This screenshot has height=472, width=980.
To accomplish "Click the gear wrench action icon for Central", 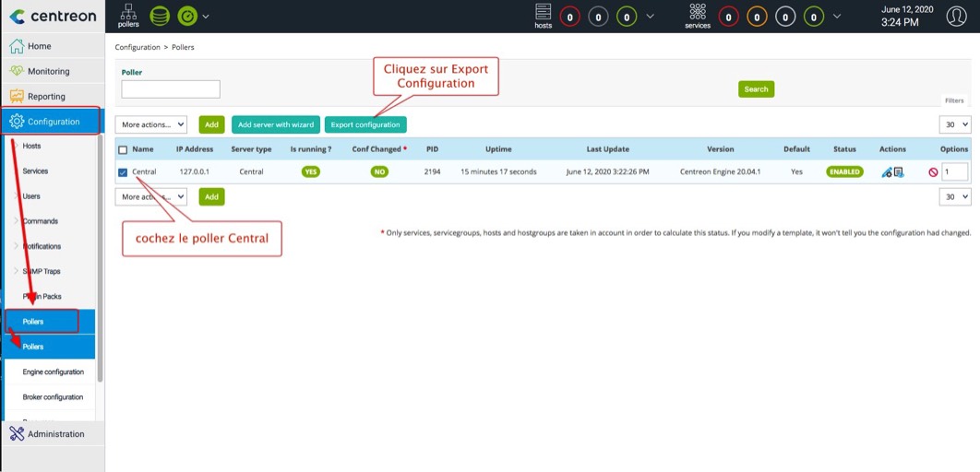I will click(x=887, y=172).
